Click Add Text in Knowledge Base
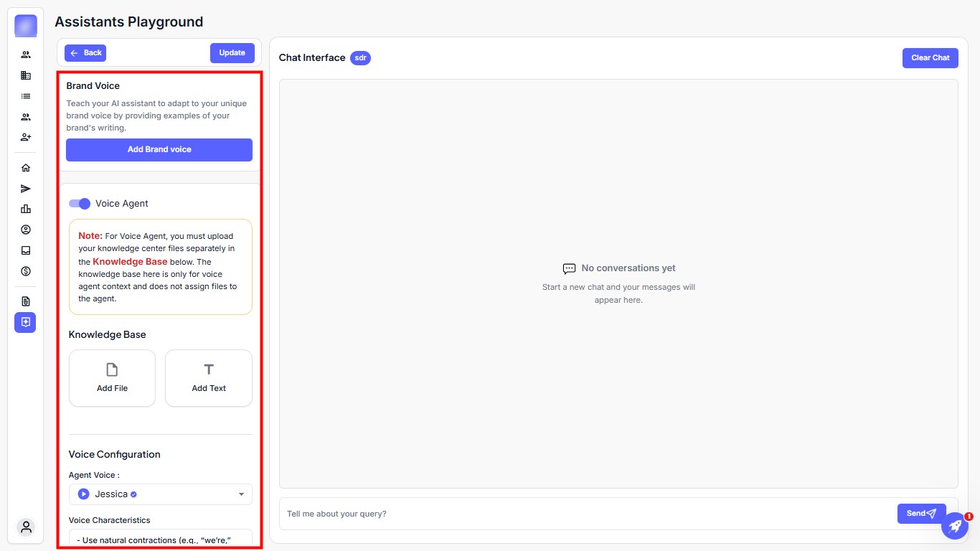This screenshot has height=551, width=980. [x=209, y=378]
